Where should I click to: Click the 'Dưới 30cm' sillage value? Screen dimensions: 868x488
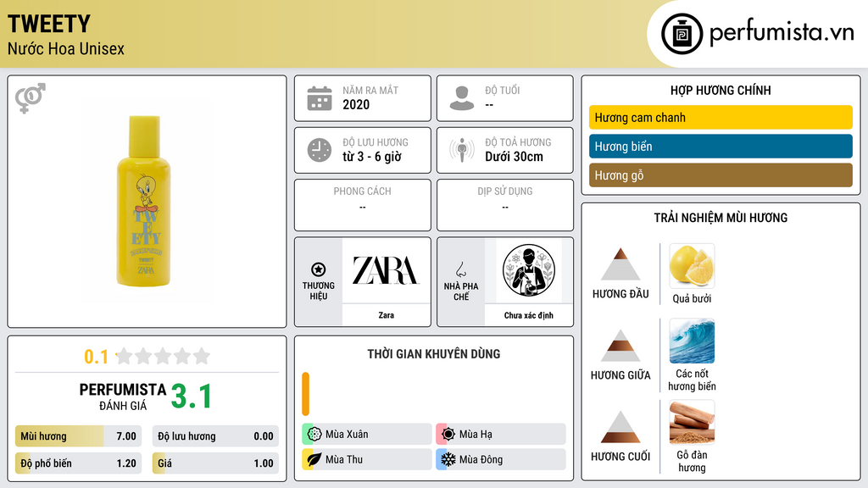pyautogui.click(x=515, y=157)
